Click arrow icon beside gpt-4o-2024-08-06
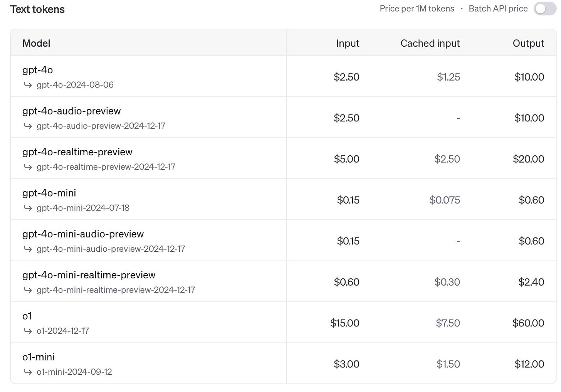561x392 pixels. tap(28, 85)
